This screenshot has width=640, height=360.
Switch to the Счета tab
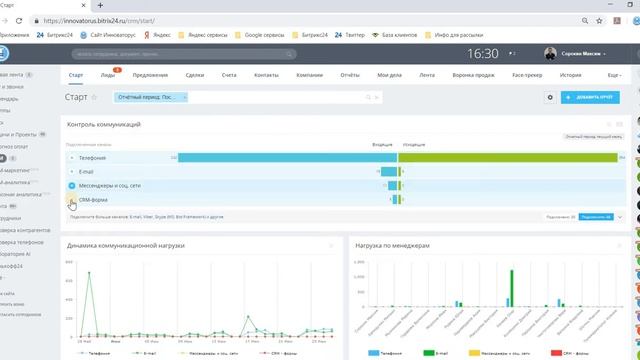tap(229, 75)
